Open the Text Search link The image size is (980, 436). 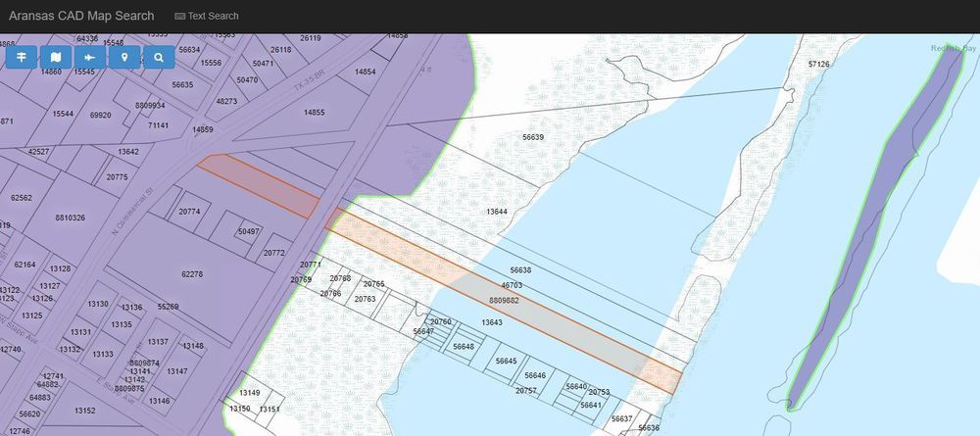206,17
